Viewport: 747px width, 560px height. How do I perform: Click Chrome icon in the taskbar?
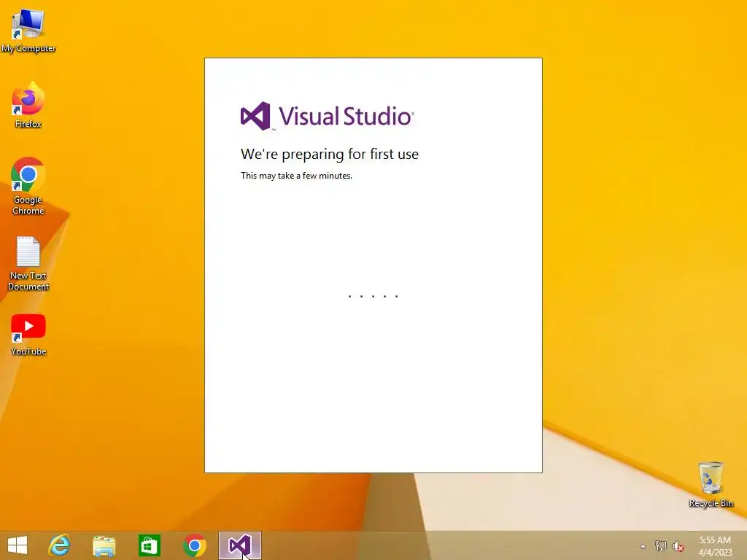(x=194, y=545)
